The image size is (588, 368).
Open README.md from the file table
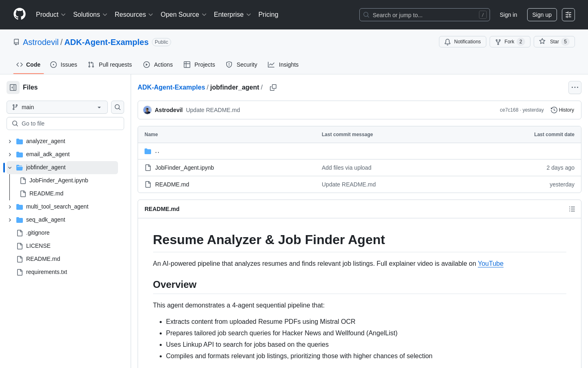point(172,184)
